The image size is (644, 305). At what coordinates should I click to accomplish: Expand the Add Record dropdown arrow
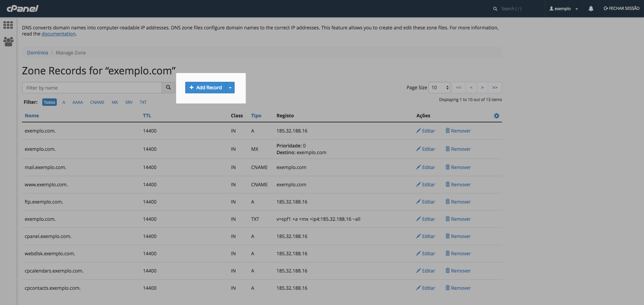point(230,88)
